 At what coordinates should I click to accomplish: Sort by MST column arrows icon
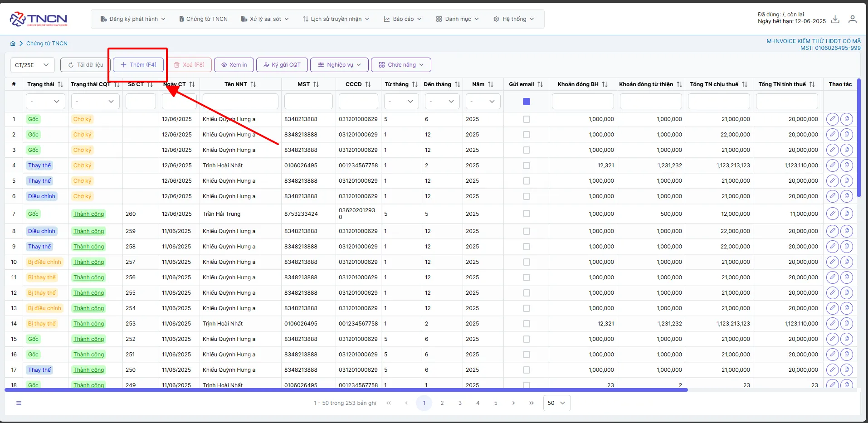coord(316,84)
